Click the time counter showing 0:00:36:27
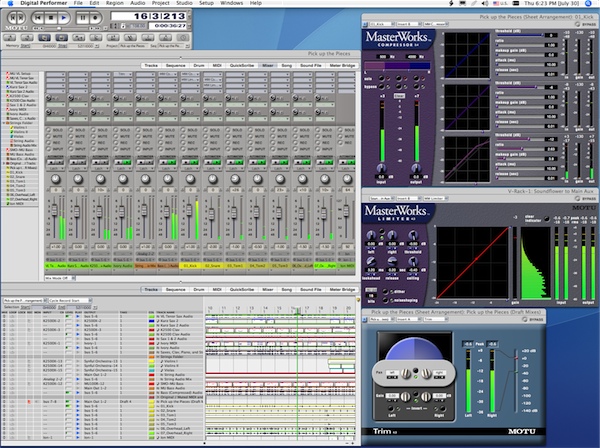Image resolution: width=600 pixels, height=448 pixels. coord(167,26)
